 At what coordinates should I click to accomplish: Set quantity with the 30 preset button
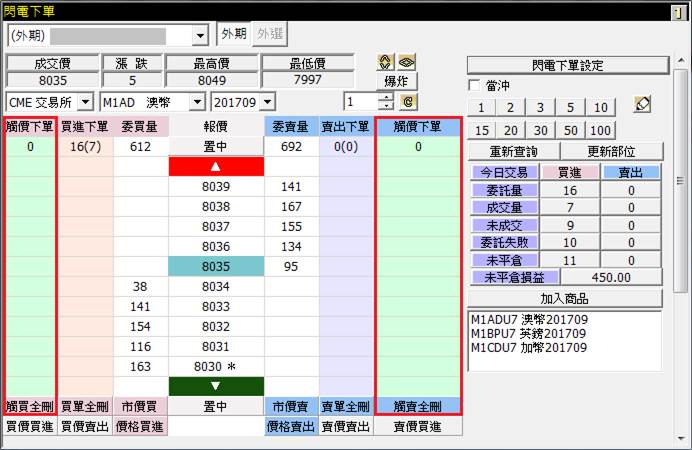click(x=541, y=131)
